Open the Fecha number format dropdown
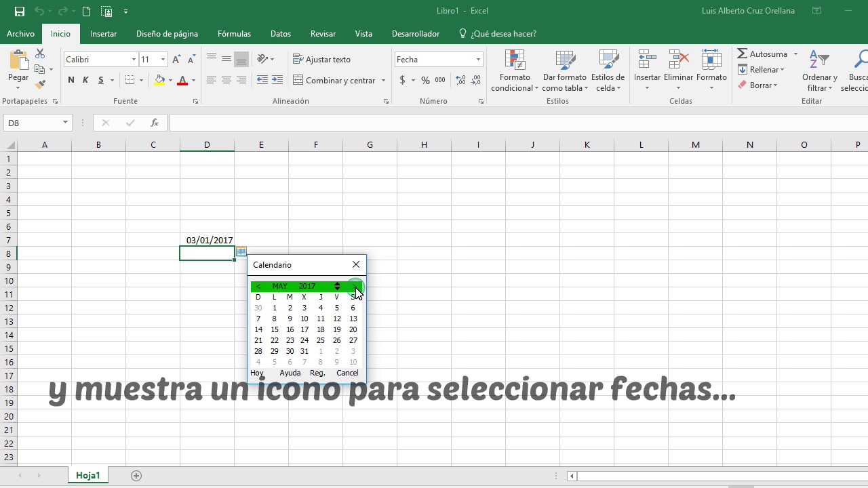Screen dimensions: 868x488 (x=478, y=60)
